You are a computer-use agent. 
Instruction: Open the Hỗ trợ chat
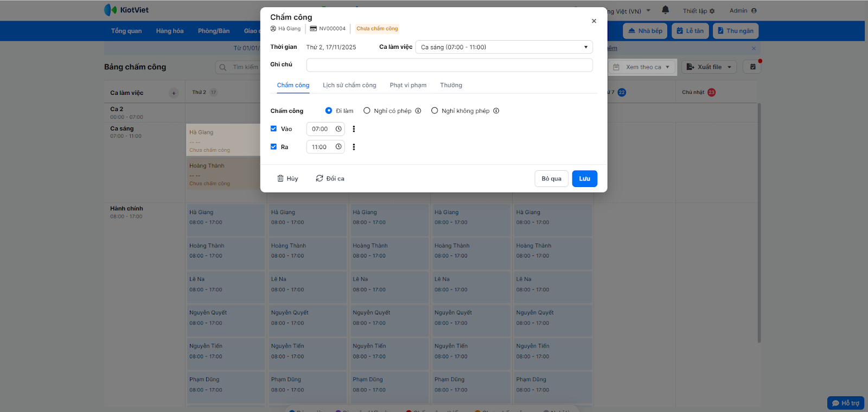coord(845,403)
